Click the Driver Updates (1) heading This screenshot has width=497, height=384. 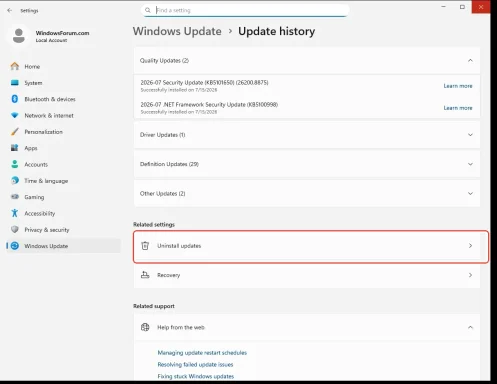tap(162, 135)
